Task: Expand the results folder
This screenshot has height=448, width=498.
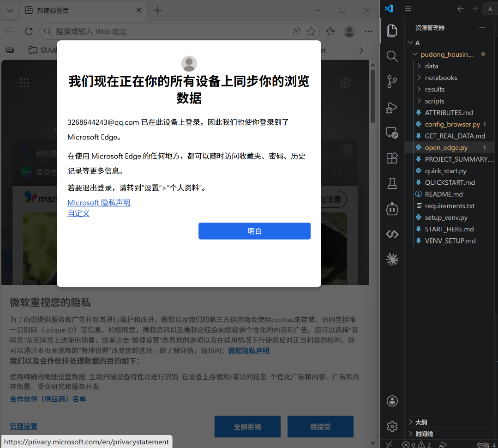Action: [x=434, y=90]
